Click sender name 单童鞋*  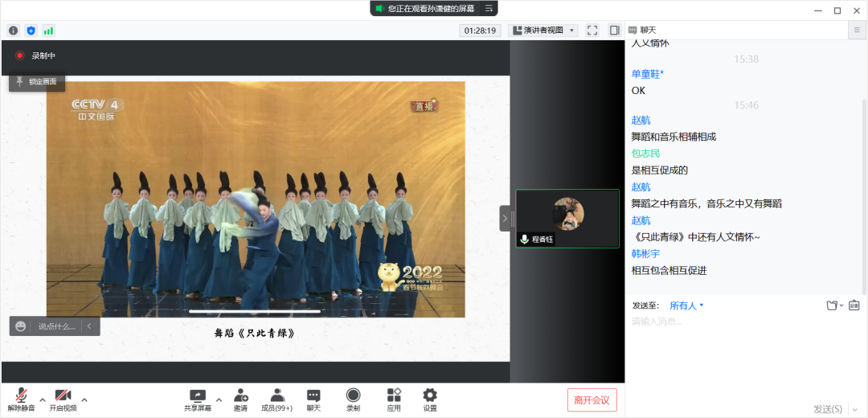pos(648,74)
